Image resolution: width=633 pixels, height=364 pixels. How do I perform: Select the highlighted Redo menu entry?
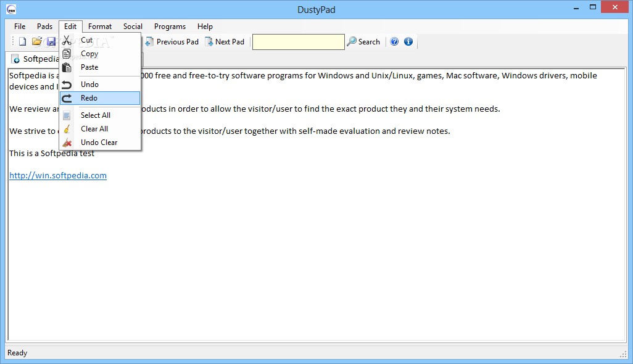click(100, 98)
